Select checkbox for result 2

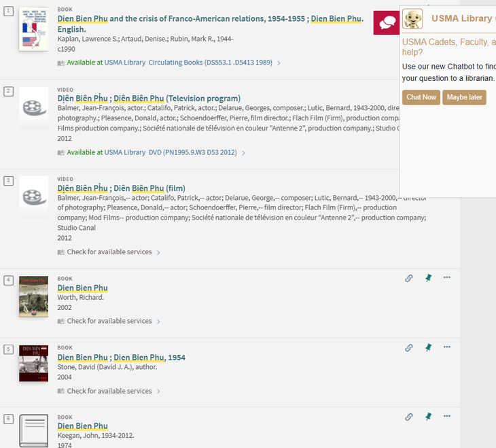[x=8, y=91]
